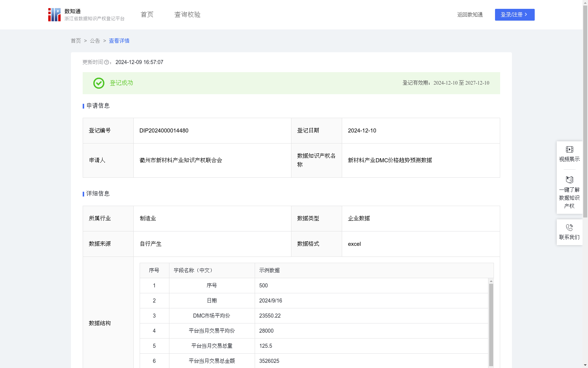Click sample value 28000
Image resolution: width=588 pixels, height=368 pixels.
point(266,331)
